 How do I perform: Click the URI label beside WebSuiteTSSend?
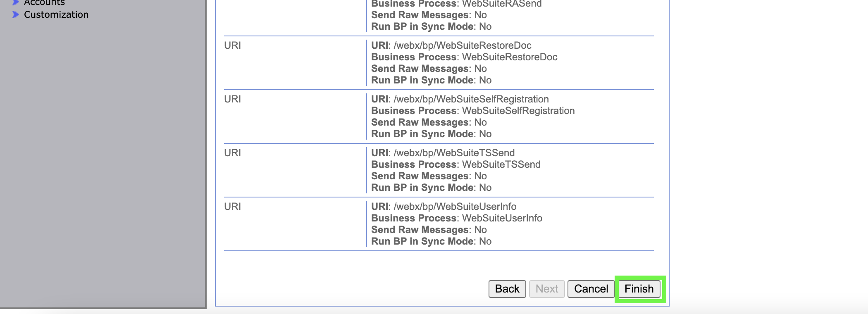click(x=232, y=153)
